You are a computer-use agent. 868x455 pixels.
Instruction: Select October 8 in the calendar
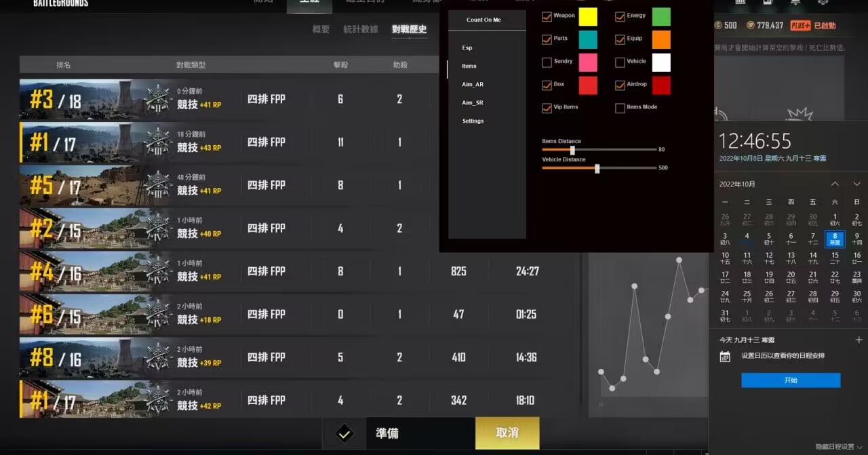click(835, 239)
